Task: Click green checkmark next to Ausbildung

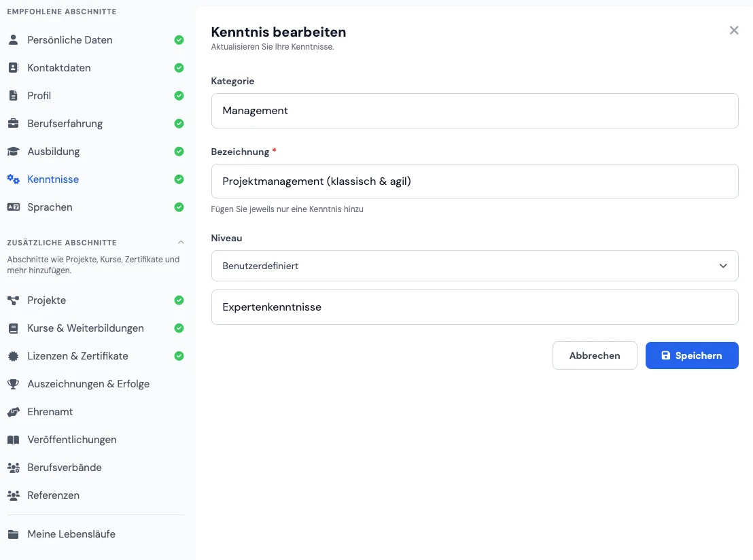Action: [x=179, y=152]
